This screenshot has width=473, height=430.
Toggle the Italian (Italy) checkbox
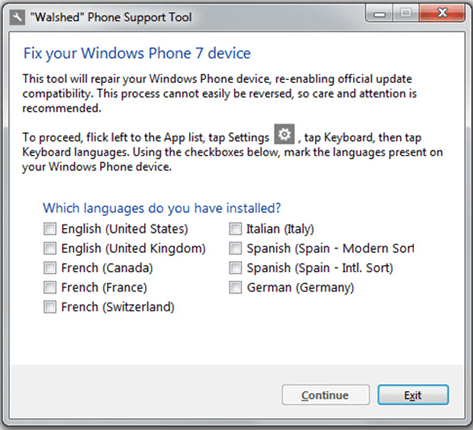tap(235, 229)
